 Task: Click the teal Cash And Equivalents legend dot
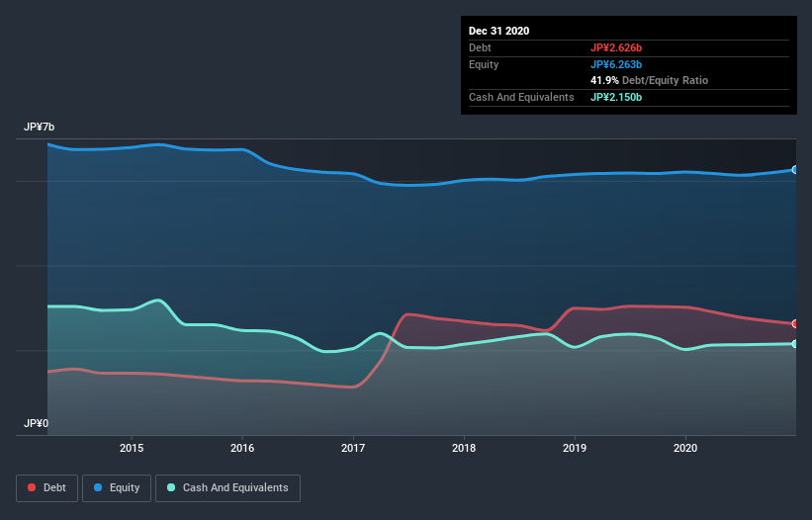171,487
